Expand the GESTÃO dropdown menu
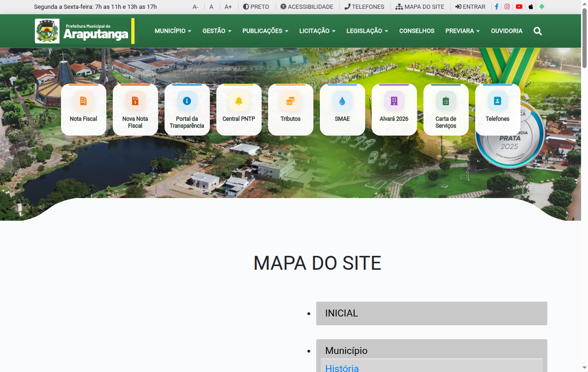The height and width of the screenshot is (372, 588). click(x=217, y=31)
